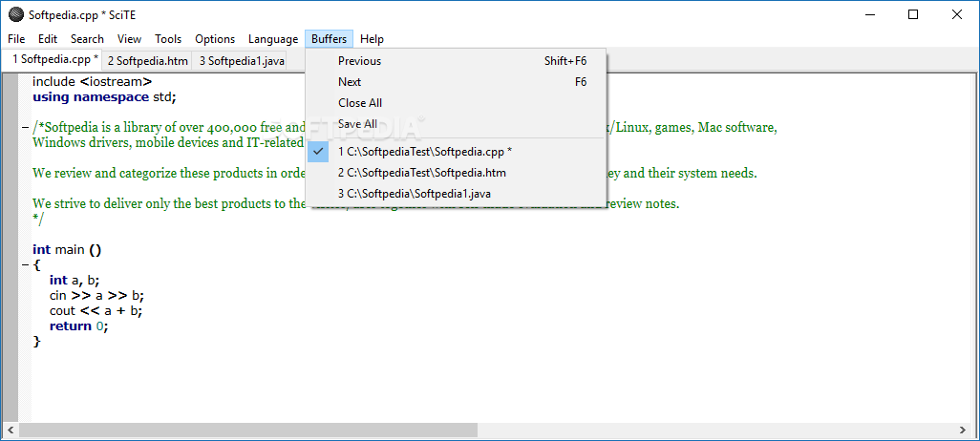
Task: Click on 'using namespace std;' line
Action: coord(104,96)
